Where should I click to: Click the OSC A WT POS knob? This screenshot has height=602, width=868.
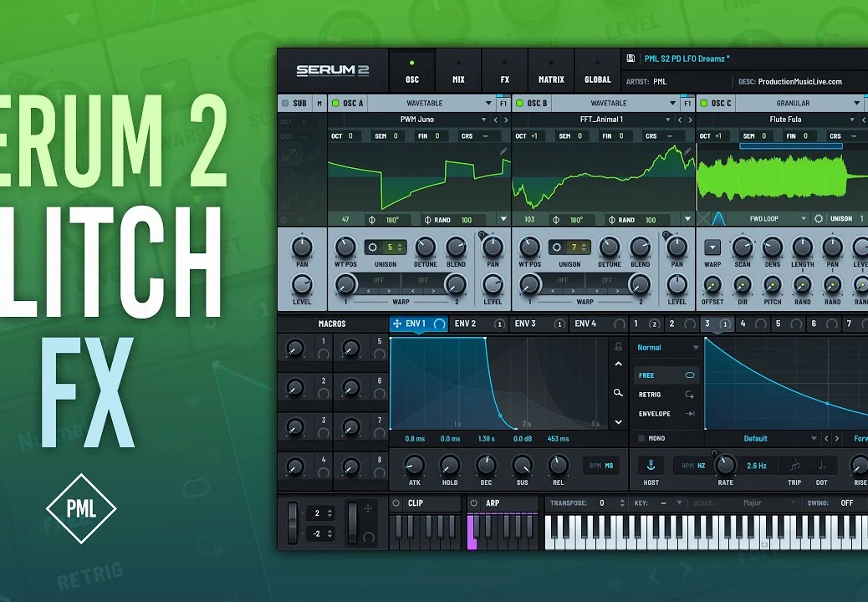pyautogui.click(x=345, y=247)
